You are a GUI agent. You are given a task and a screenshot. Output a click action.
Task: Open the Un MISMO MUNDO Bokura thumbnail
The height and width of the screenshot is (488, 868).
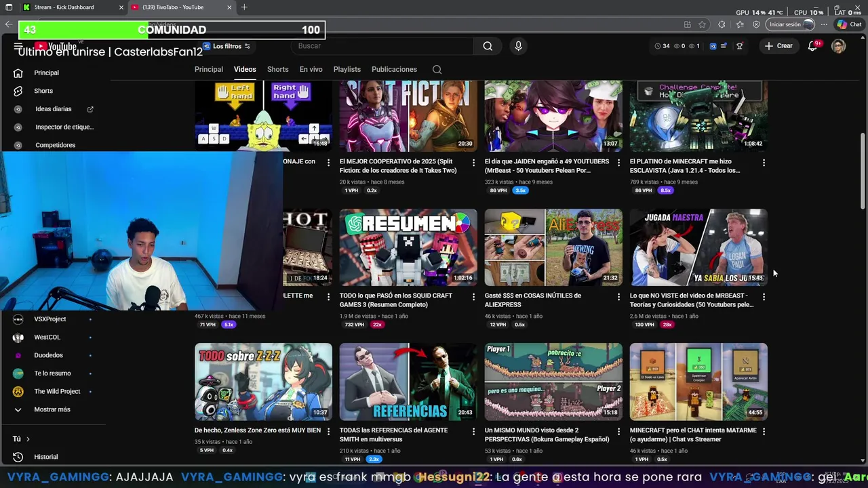[553, 382]
